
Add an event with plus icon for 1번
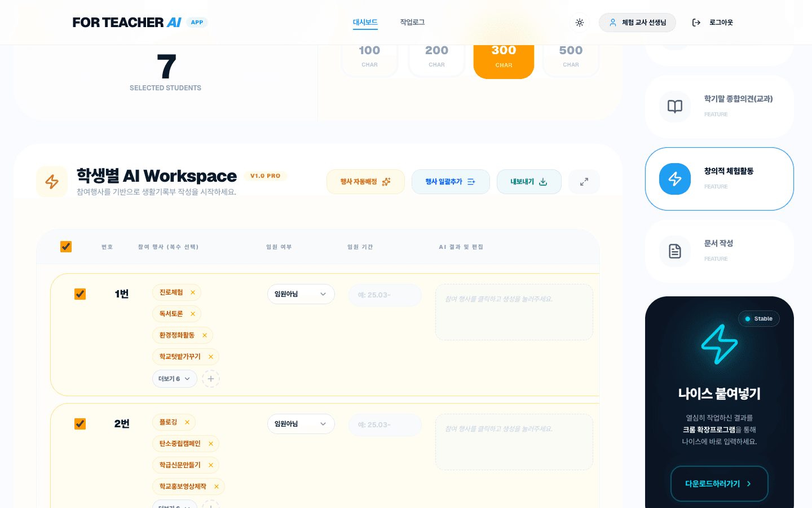point(211,379)
